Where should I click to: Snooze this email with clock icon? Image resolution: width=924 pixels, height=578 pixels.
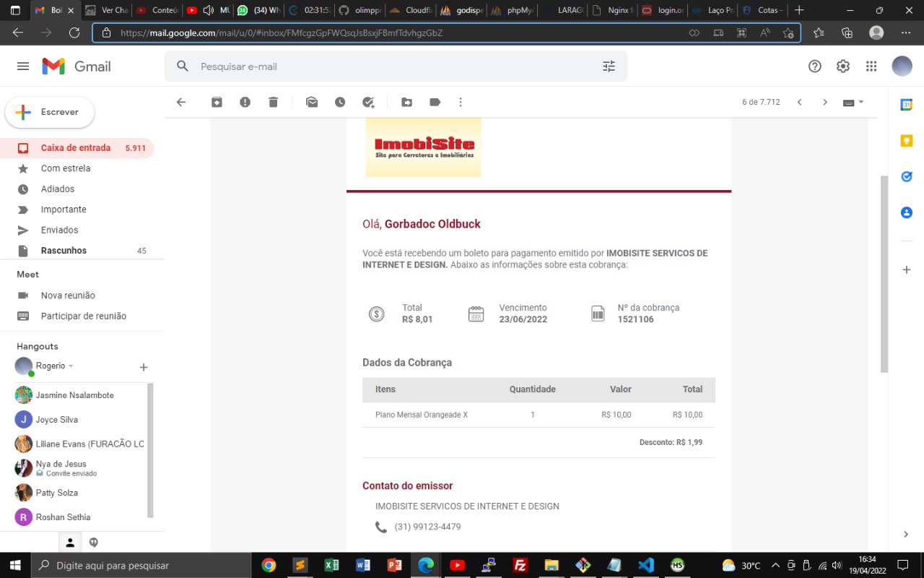(x=340, y=103)
